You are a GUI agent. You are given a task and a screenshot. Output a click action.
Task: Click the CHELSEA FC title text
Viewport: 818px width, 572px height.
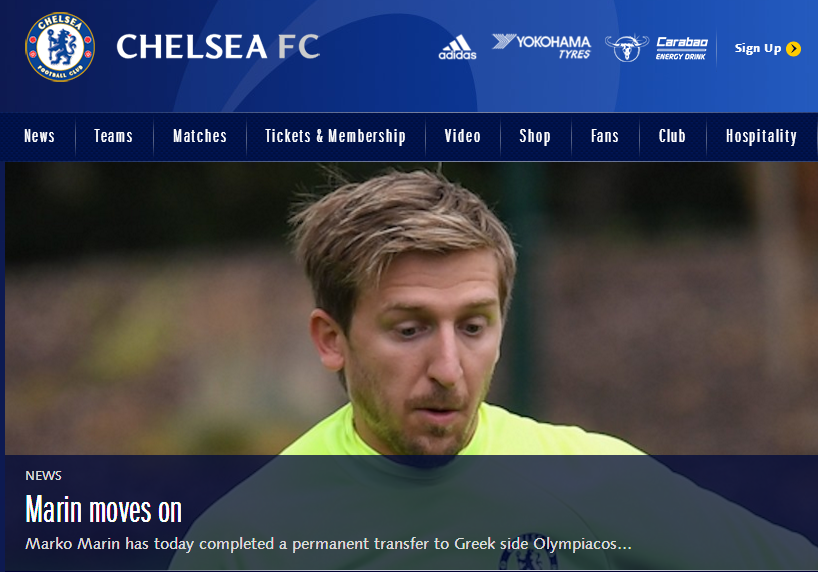(218, 46)
